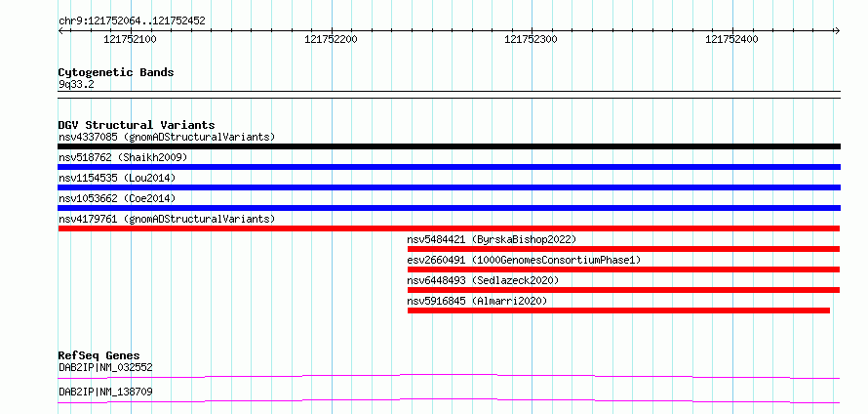Click the nsv1053662 (Coe2014) label
868x414 pixels.
[x=117, y=198]
